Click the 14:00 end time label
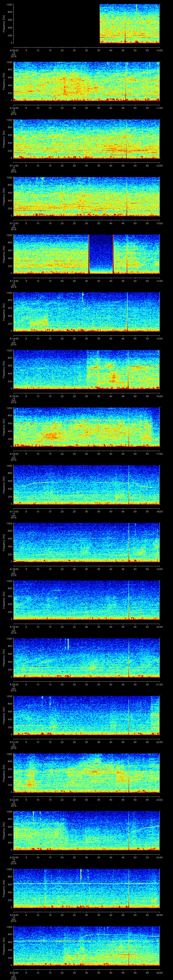The height and width of the screenshot is (980, 173). click(x=160, y=281)
